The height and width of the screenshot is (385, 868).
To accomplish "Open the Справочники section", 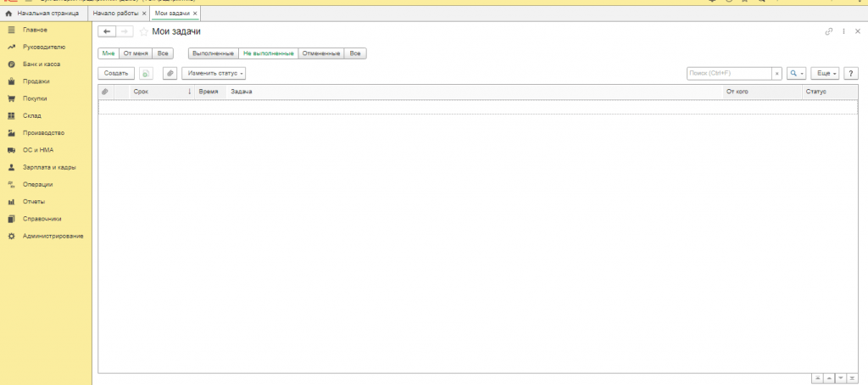I will [46, 219].
